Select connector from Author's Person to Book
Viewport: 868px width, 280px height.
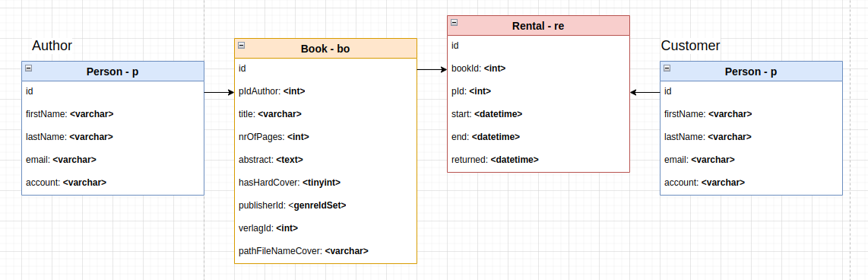click(x=219, y=93)
